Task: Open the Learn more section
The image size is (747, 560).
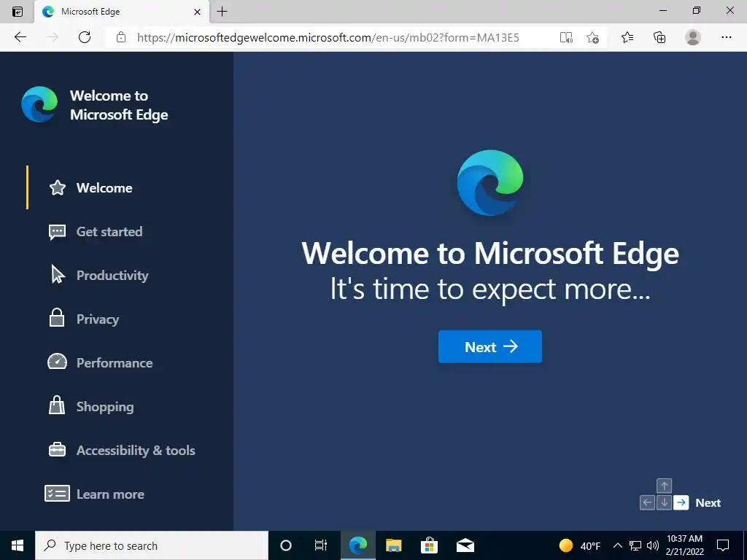Action: click(x=111, y=494)
